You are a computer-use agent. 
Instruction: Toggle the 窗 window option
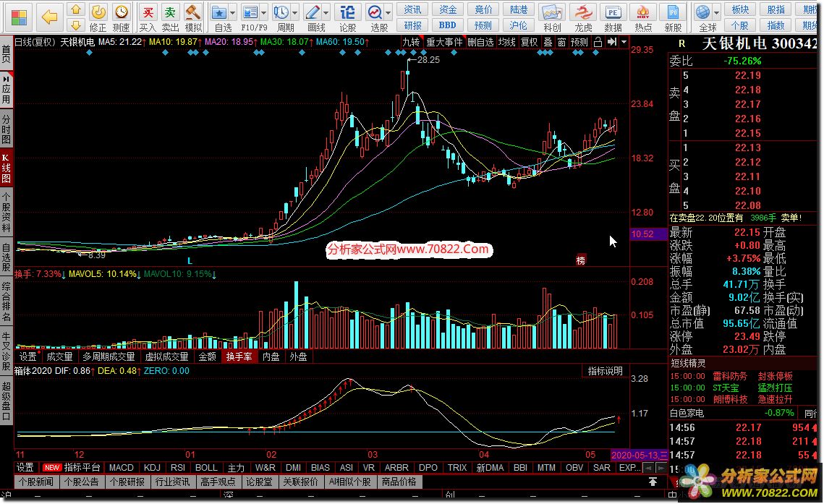coord(562,42)
